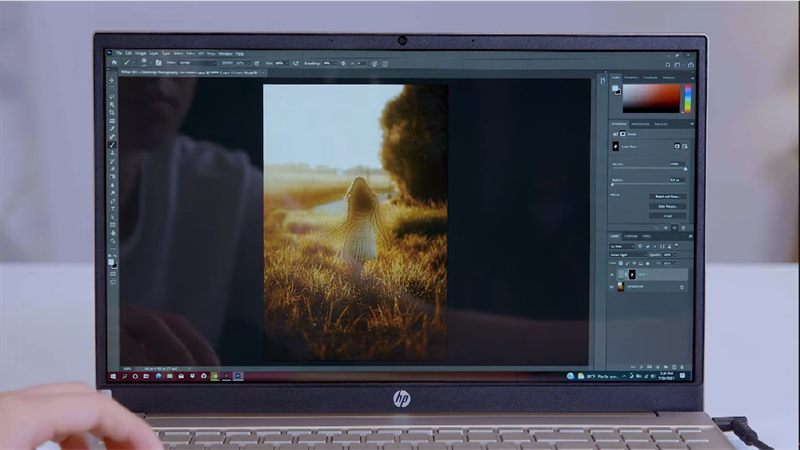Hide Layer 1 using eye icon
Image resolution: width=800 pixels, height=450 pixels.
[x=612, y=274]
